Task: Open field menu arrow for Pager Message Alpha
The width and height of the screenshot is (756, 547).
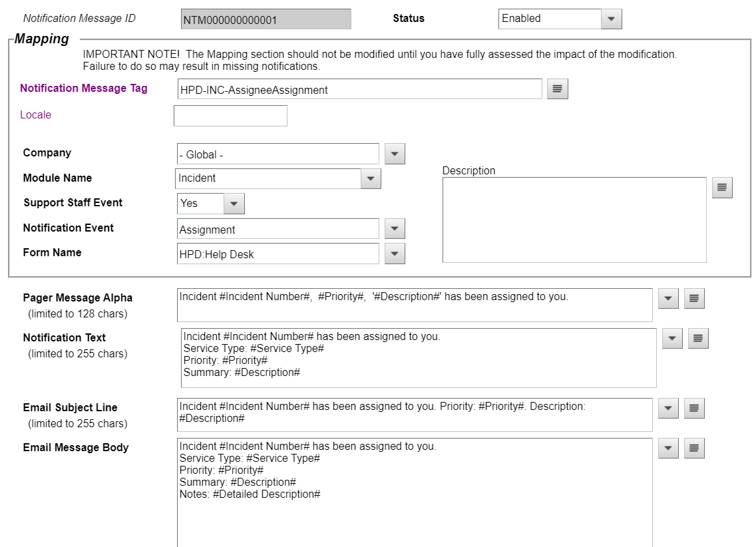Action: (668, 299)
